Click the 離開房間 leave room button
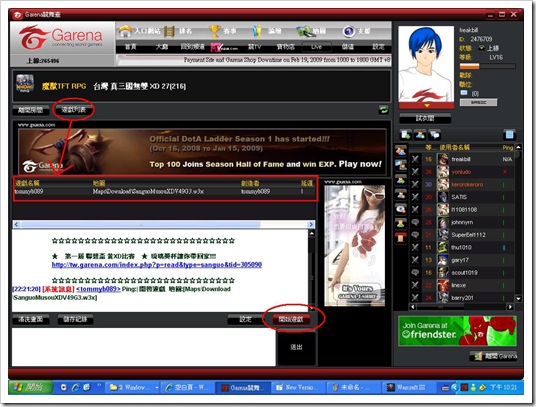Image resolution: width=536 pixels, height=407 pixels. point(30,110)
